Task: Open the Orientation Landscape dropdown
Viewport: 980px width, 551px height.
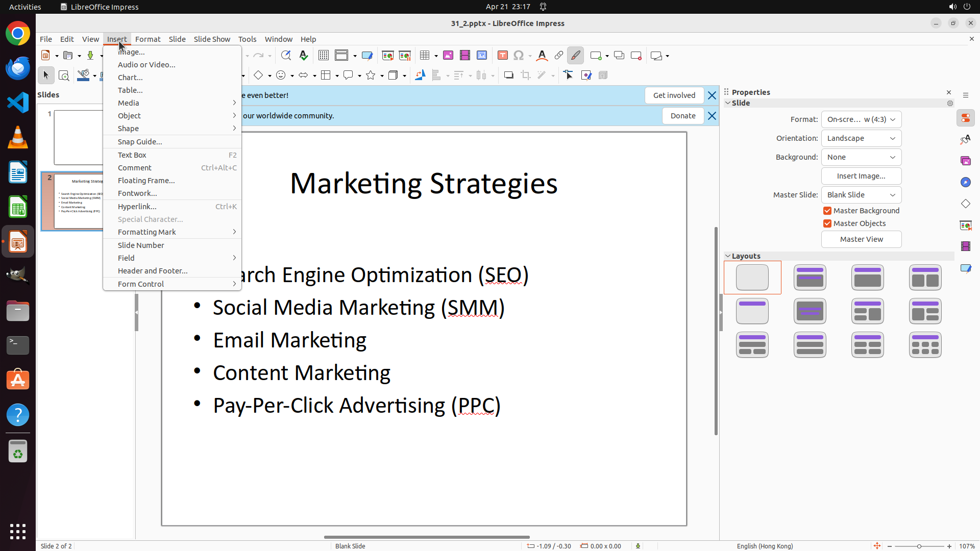Action: pyautogui.click(x=861, y=138)
